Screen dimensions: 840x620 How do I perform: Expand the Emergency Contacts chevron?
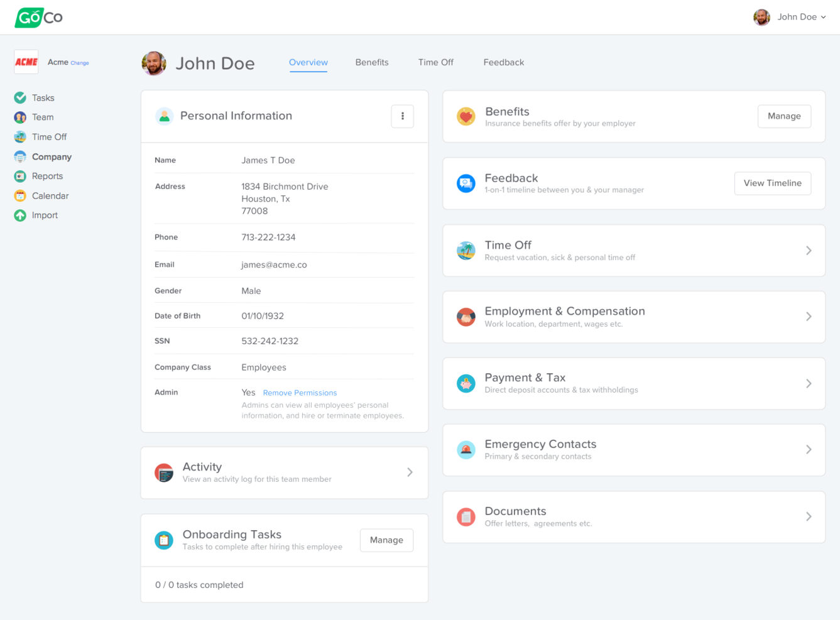tap(809, 450)
